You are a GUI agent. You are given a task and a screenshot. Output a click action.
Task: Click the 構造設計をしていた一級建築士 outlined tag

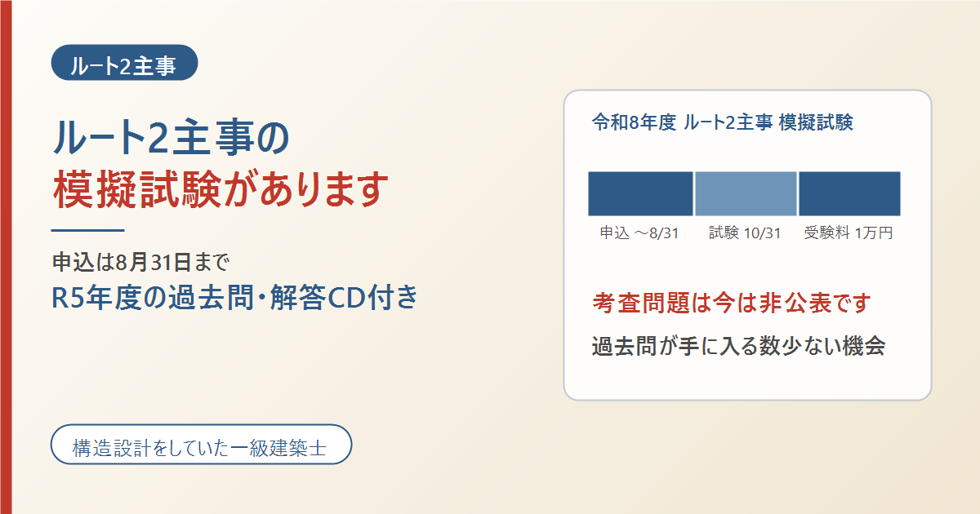[x=201, y=445]
